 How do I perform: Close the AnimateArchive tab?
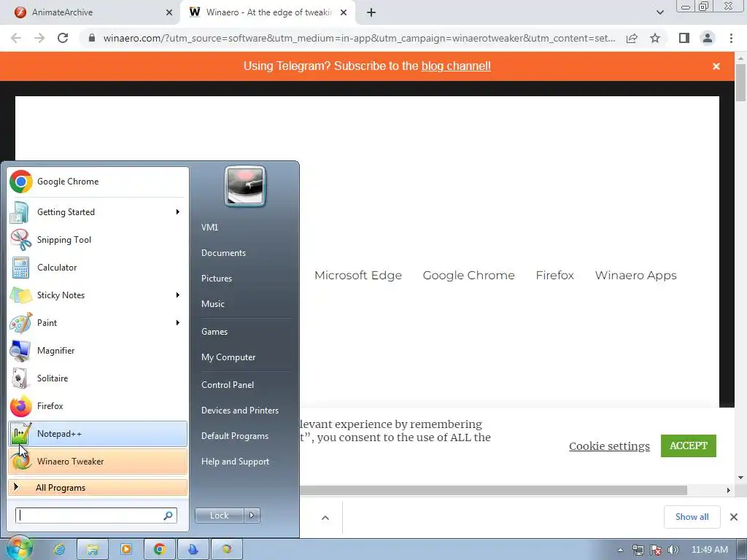coord(169,12)
